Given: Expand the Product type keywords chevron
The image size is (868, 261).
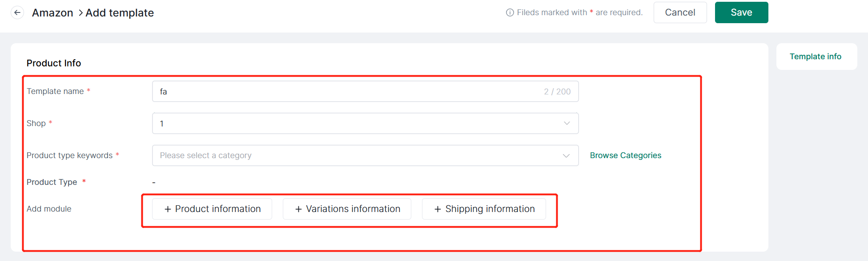Looking at the screenshot, I should pyautogui.click(x=566, y=155).
